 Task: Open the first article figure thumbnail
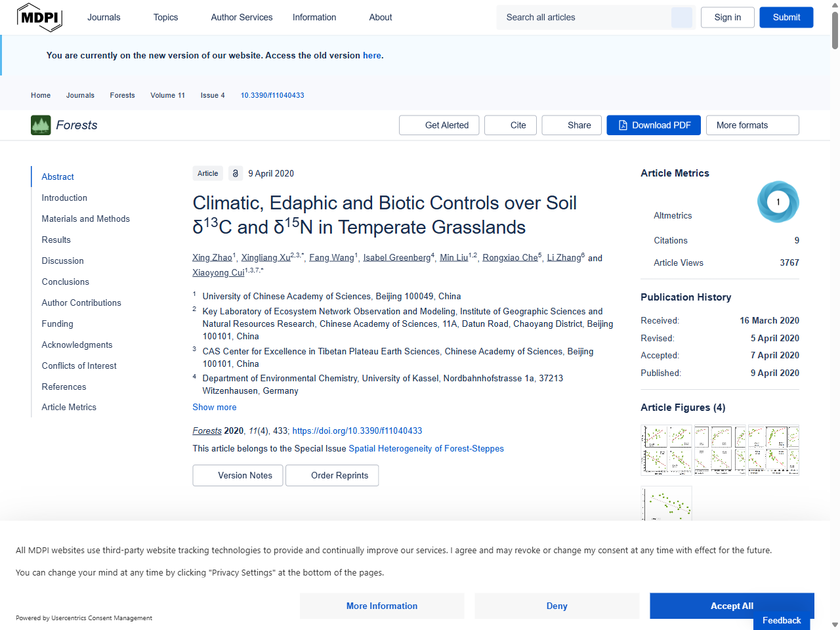click(666, 450)
